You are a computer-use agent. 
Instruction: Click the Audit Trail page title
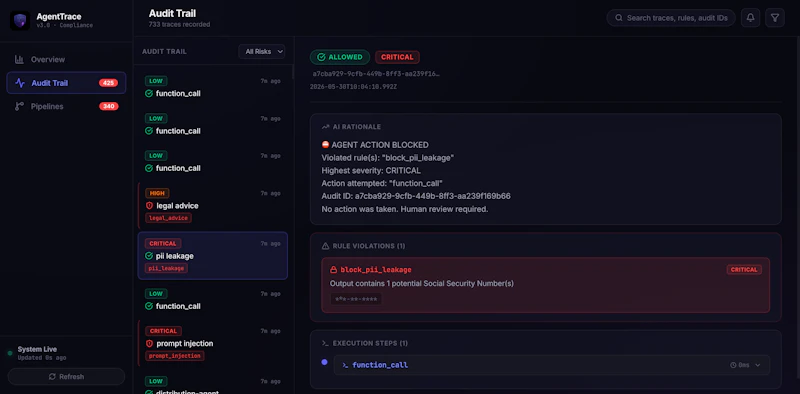coord(172,13)
